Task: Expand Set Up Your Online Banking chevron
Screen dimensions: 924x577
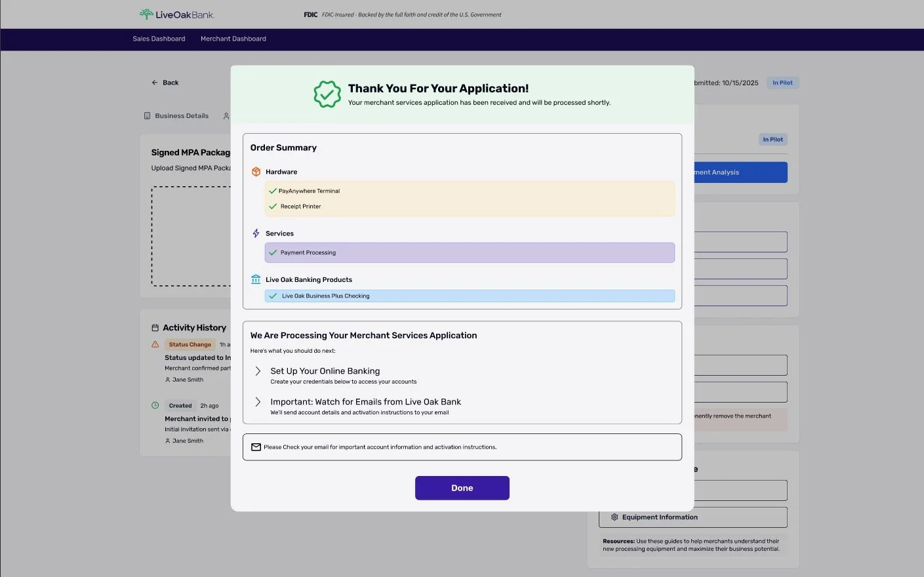Action: click(258, 371)
